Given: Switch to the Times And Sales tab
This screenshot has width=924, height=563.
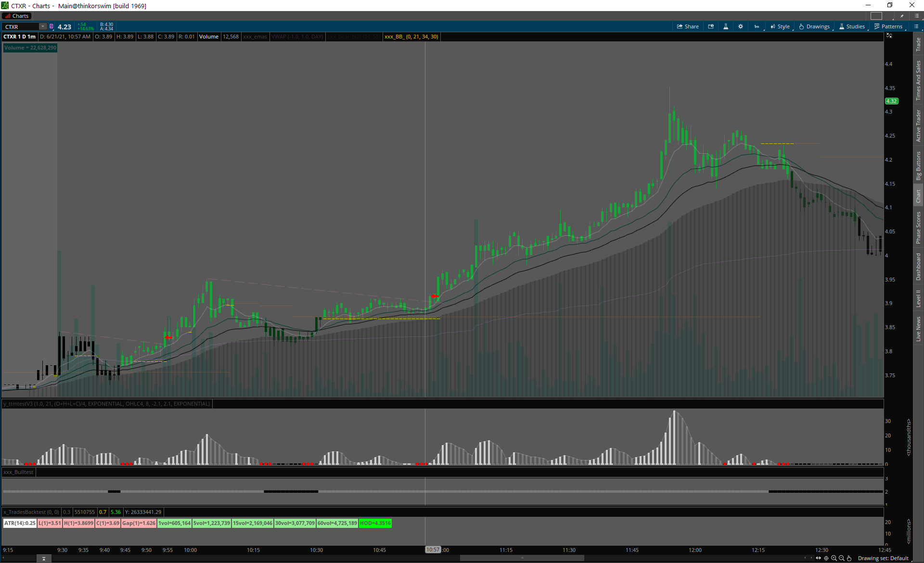Looking at the screenshot, I should (918, 80).
